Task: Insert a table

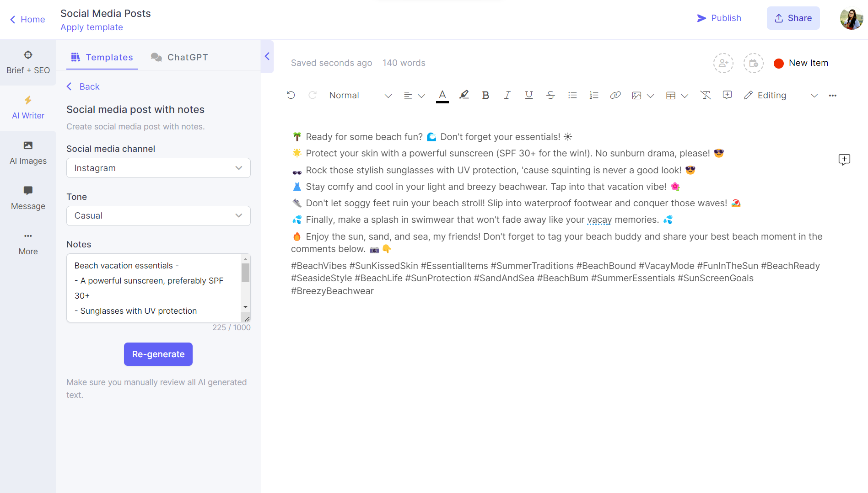Action: coord(671,96)
